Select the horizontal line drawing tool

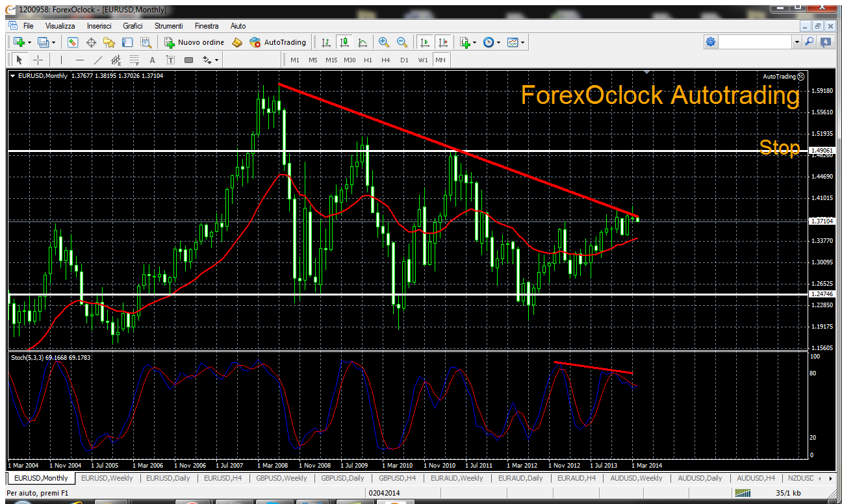coord(79,60)
